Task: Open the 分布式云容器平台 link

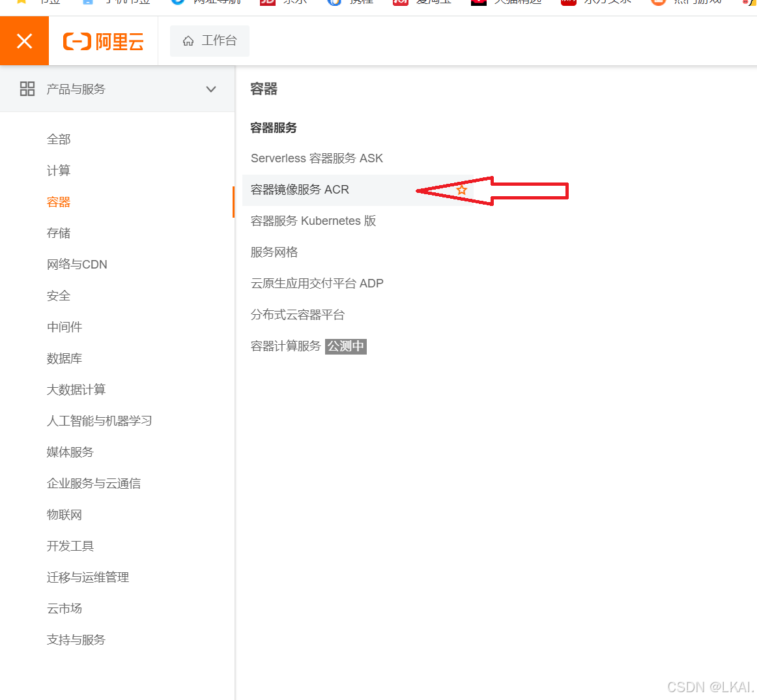Action: 297,315
